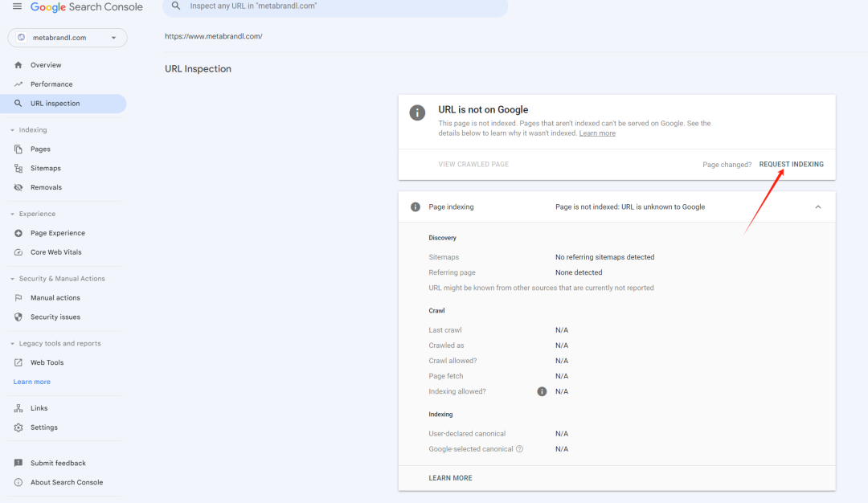Collapse the Page indexing card with chevron
The image size is (868, 503).
pyautogui.click(x=817, y=207)
